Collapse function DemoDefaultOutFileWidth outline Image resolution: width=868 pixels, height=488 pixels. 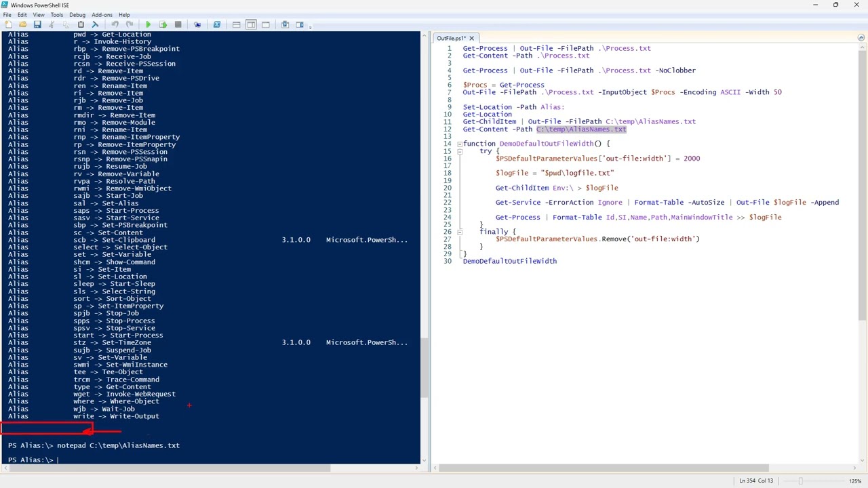459,144
